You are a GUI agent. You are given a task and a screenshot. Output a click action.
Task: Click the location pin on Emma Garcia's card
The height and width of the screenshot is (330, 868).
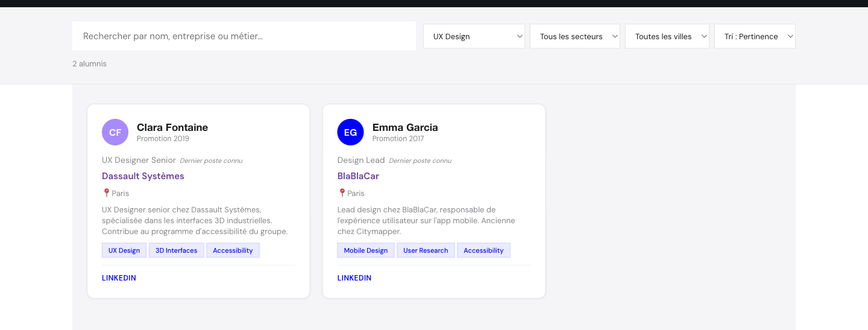click(342, 193)
